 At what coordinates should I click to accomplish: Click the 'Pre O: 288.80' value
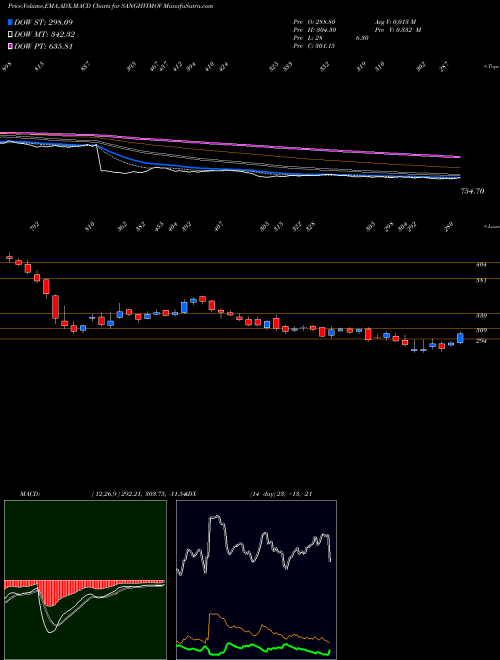[314, 21]
